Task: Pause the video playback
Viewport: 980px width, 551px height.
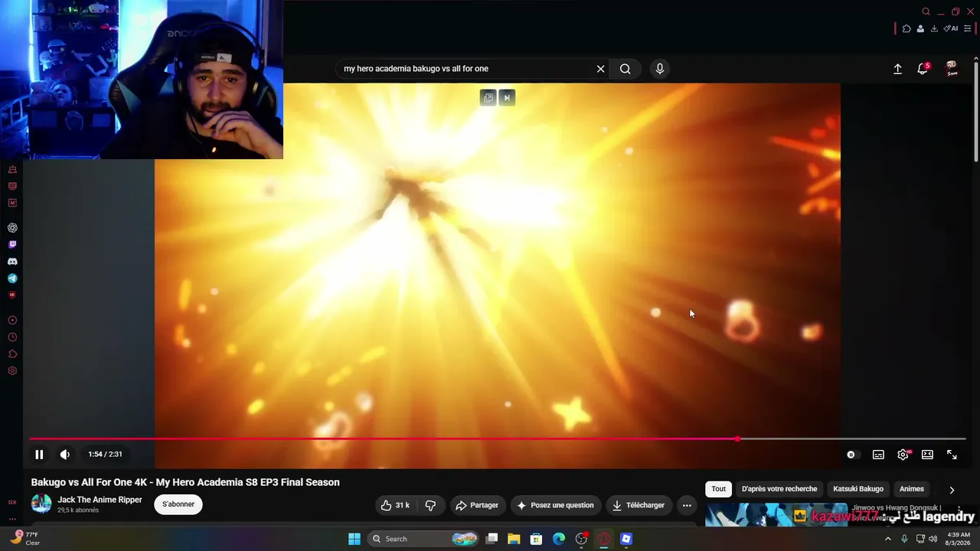Action: [x=39, y=455]
